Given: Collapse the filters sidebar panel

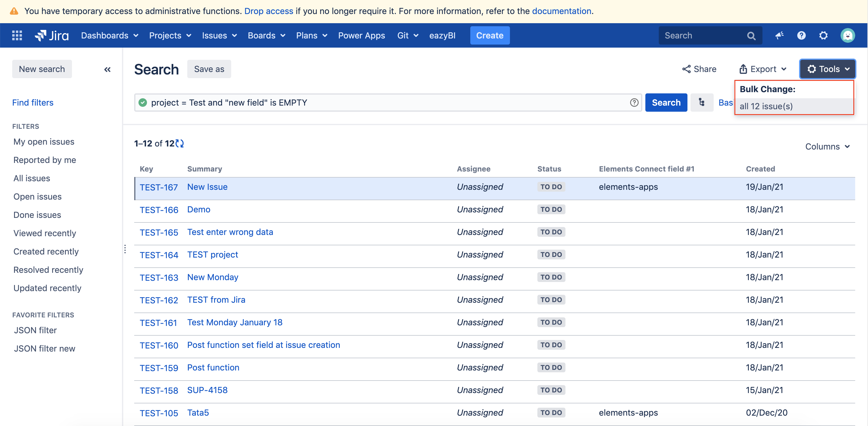Looking at the screenshot, I should (x=107, y=70).
